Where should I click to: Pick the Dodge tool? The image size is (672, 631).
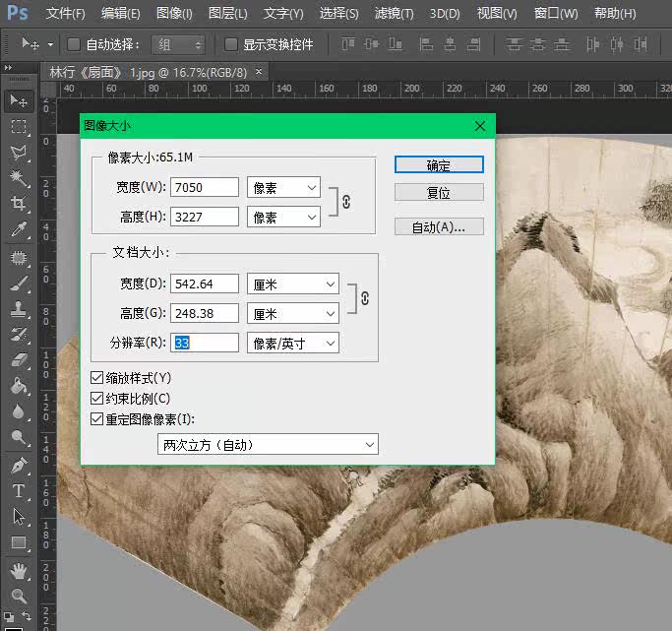click(x=19, y=437)
